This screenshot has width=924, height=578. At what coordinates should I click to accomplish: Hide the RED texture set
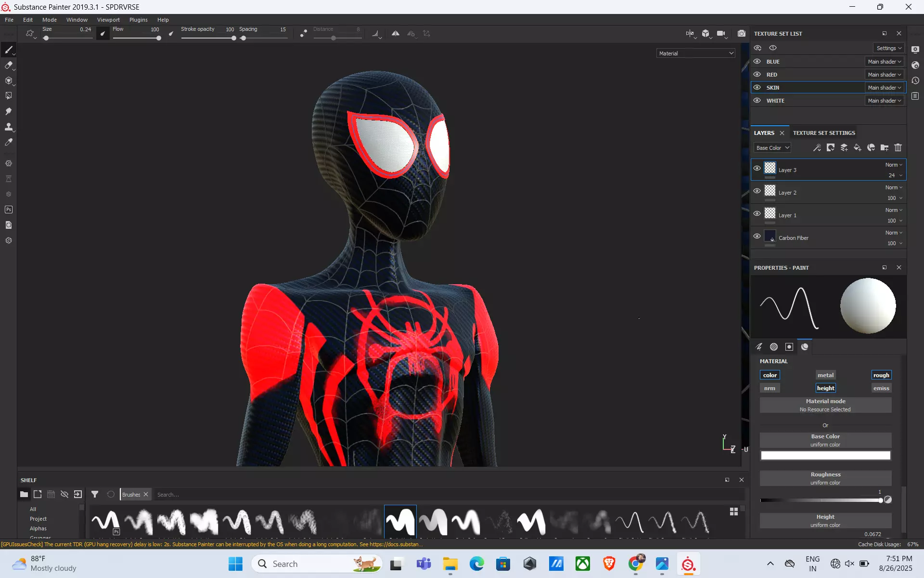tap(757, 75)
